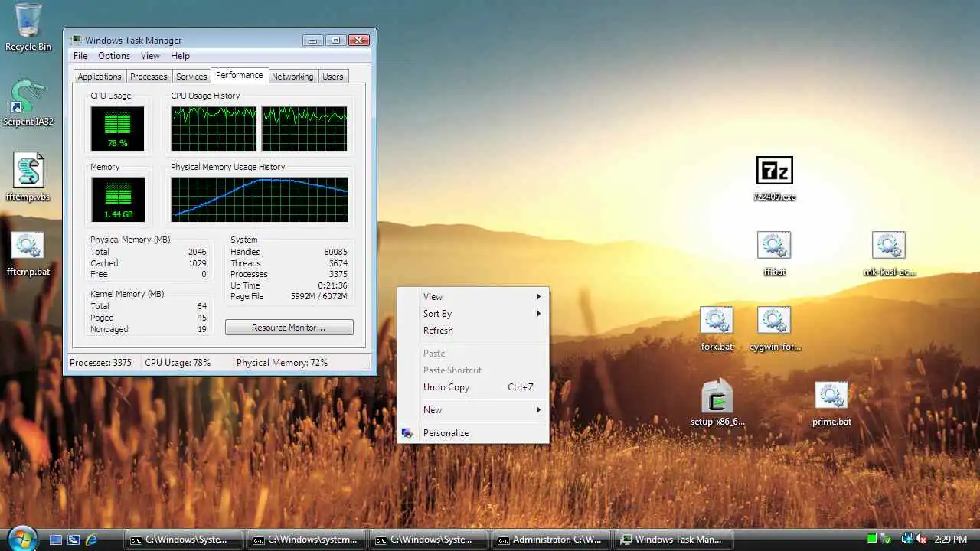Click the left CPU Usage History graph

click(214, 129)
